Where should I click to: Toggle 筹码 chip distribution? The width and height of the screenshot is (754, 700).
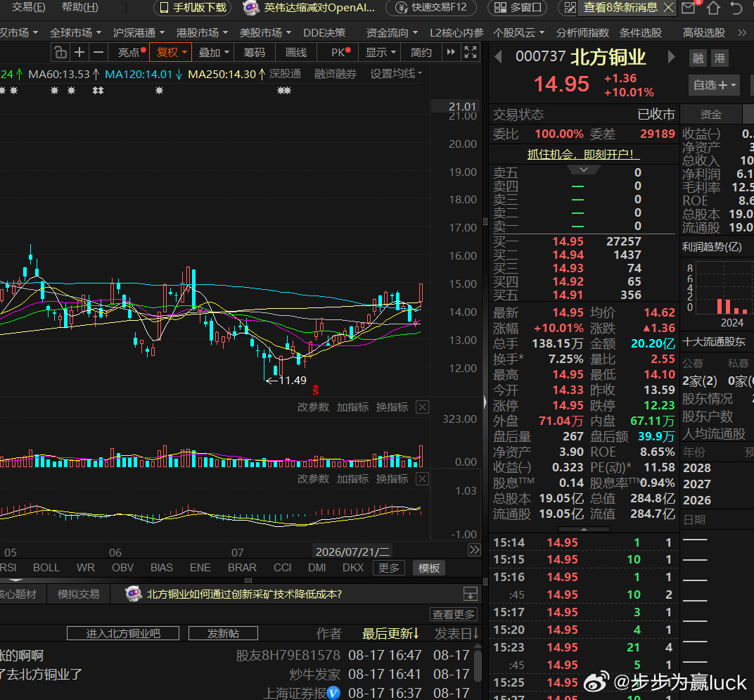pos(255,52)
